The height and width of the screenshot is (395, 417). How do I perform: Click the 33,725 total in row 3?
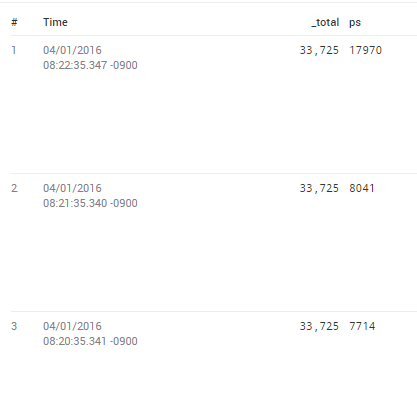point(319,326)
